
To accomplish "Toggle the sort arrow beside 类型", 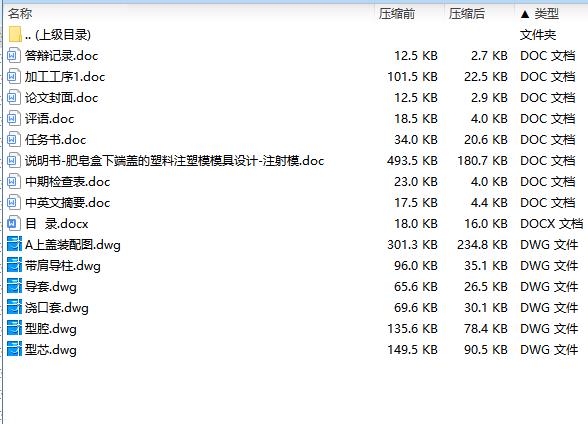I will click(x=525, y=14).
